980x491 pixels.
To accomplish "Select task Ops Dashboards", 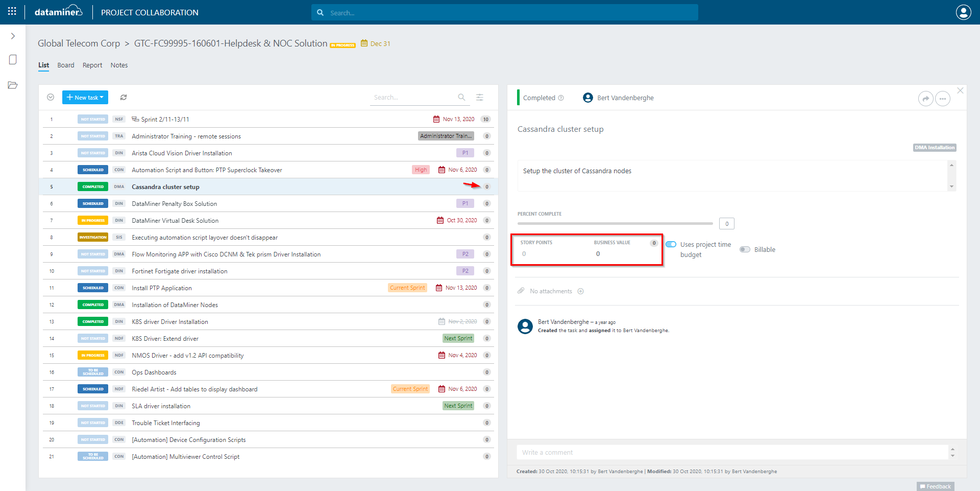I will tap(154, 372).
